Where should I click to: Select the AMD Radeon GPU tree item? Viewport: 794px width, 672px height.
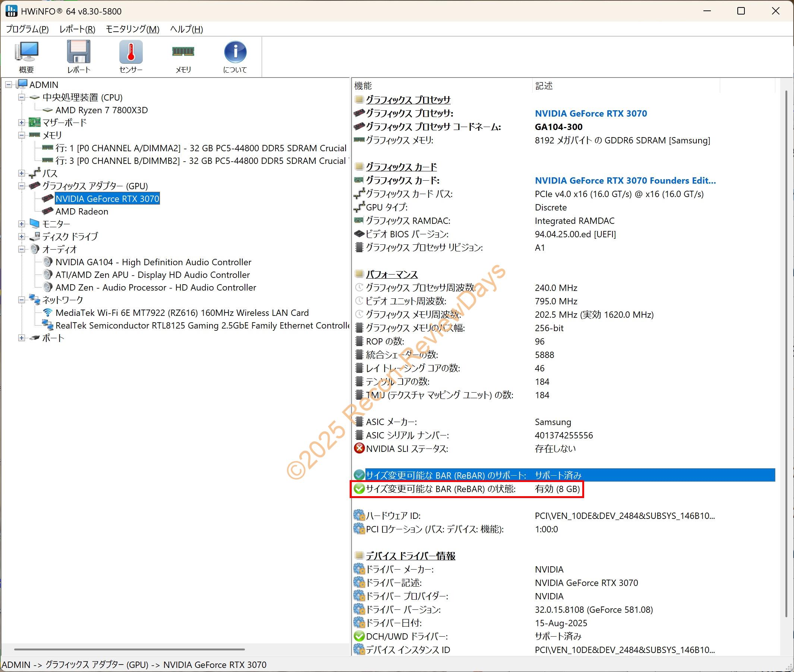[x=82, y=212]
